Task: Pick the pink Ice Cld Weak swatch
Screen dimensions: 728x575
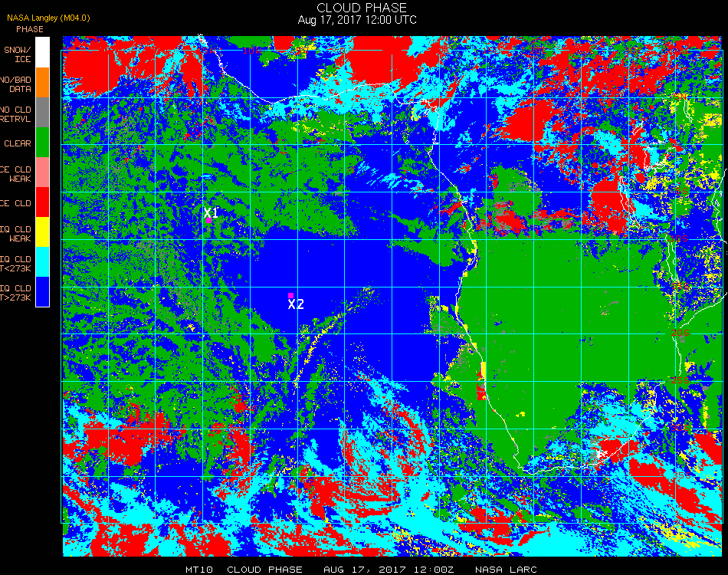Action: click(42, 172)
